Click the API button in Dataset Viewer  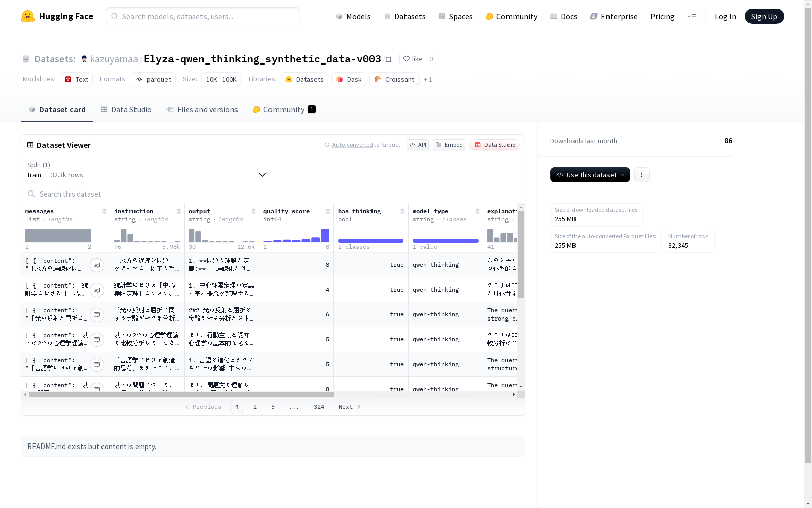[418, 145]
